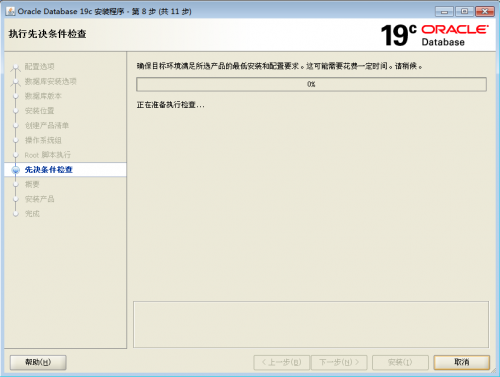The image size is (500, 377).
Task: Minimize the installer window
Action: [444, 12]
